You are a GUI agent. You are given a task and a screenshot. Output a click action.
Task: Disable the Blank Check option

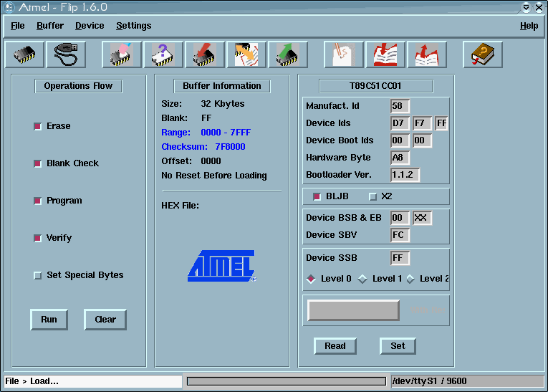tap(38, 163)
